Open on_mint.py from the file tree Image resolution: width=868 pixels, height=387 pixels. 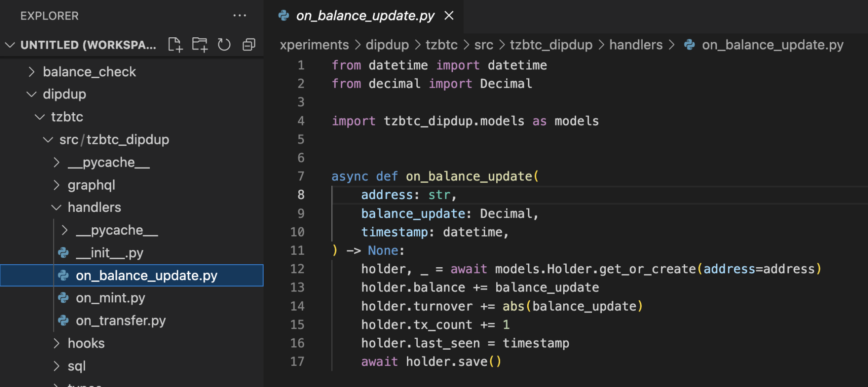[110, 298]
